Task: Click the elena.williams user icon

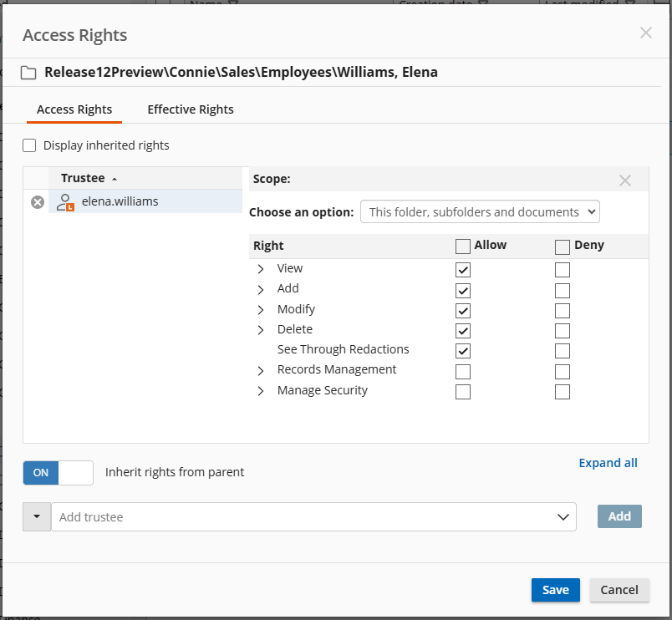Action: pyautogui.click(x=64, y=201)
